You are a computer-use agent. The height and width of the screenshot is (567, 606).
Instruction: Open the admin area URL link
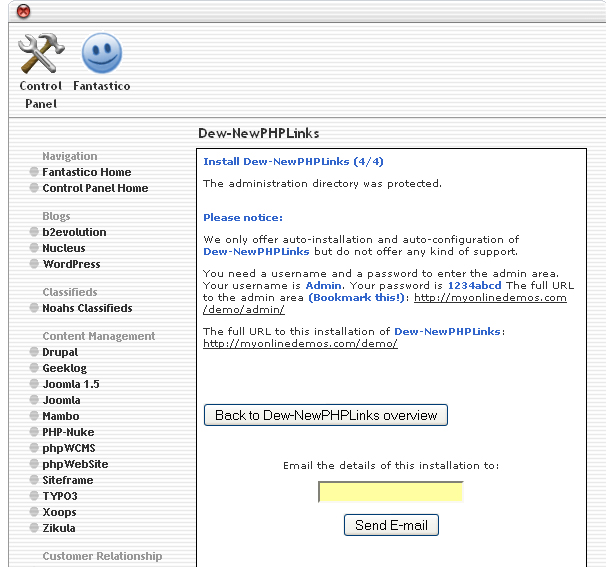[x=385, y=304]
